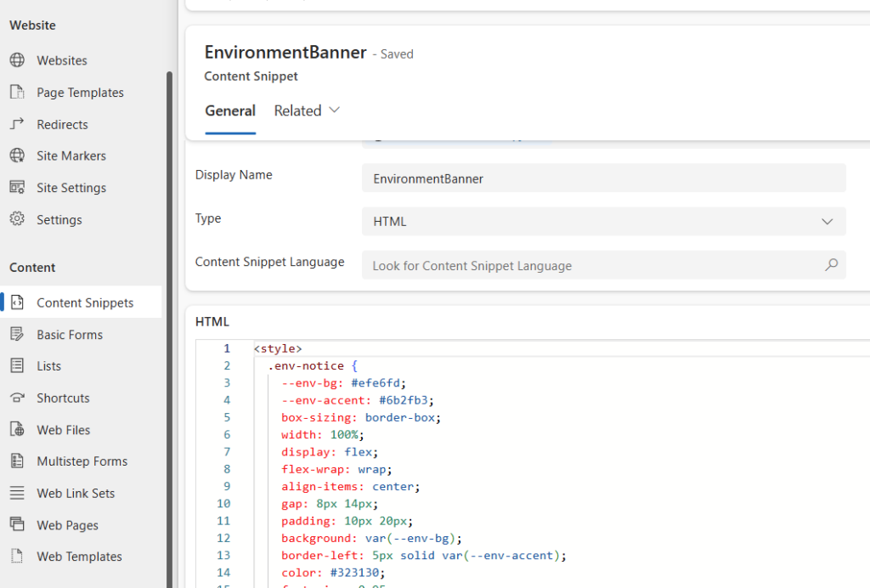Click the flex-wrap: wrap code line
This screenshot has height=588, width=870.
point(336,469)
